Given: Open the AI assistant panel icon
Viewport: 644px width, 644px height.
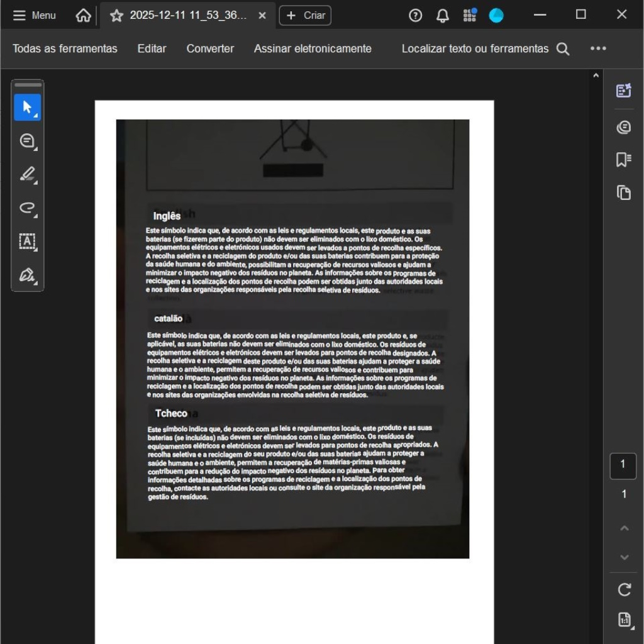Looking at the screenshot, I should pyautogui.click(x=623, y=91).
